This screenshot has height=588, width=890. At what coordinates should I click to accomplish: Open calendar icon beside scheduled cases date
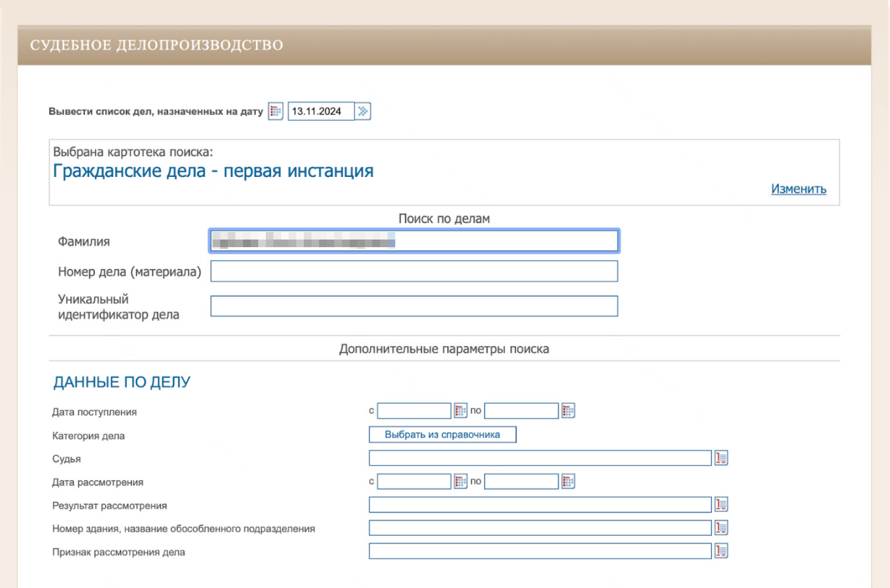[276, 111]
